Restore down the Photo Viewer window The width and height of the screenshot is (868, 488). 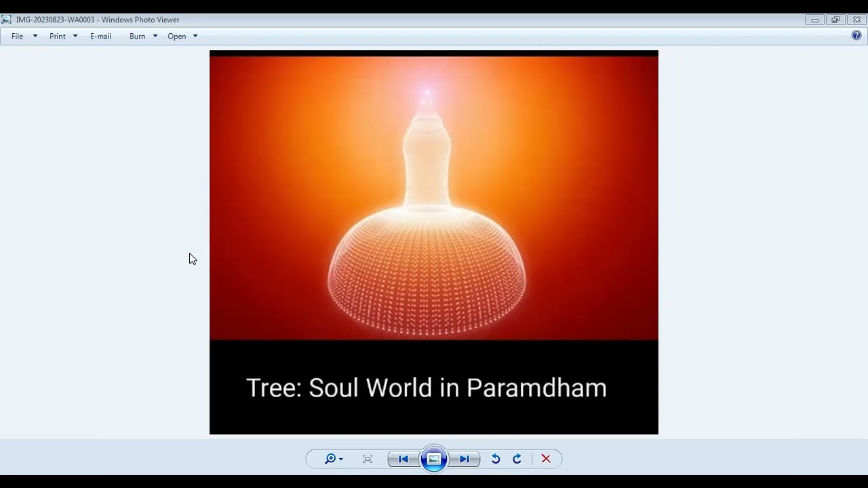[835, 20]
